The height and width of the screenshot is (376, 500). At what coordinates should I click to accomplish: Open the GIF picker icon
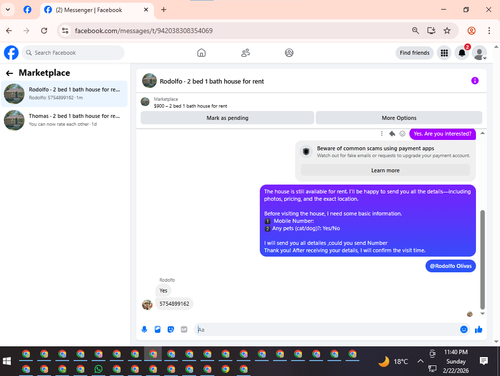point(184,329)
